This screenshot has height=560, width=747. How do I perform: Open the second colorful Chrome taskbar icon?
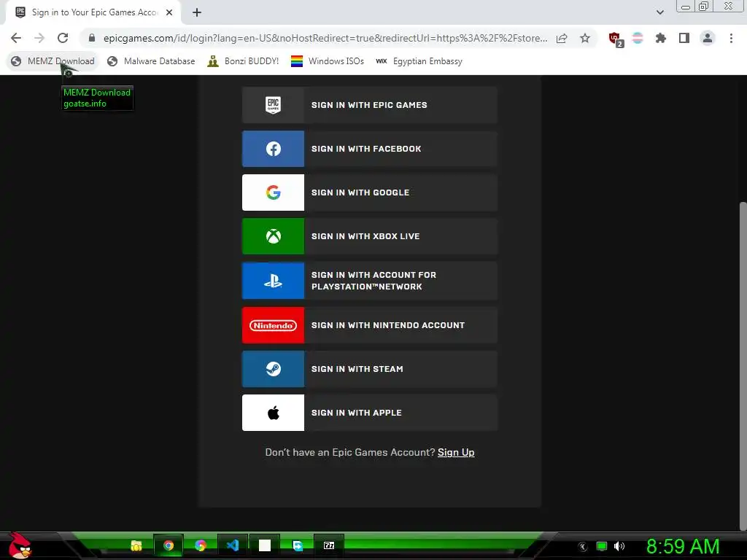[201, 545]
